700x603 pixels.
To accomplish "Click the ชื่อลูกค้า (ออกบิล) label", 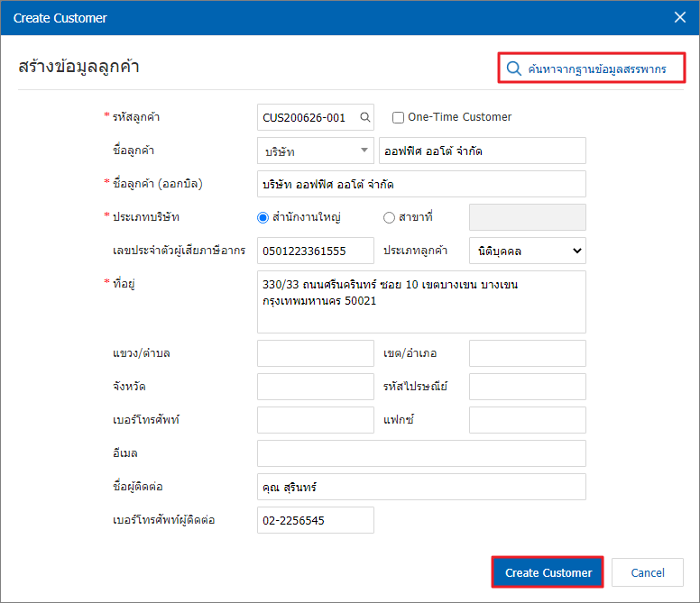I will (157, 184).
